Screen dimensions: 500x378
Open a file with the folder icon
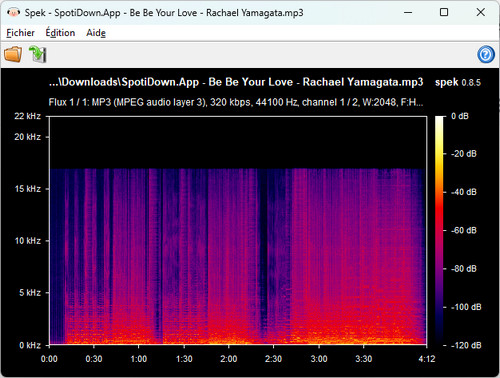click(x=13, y=54)
